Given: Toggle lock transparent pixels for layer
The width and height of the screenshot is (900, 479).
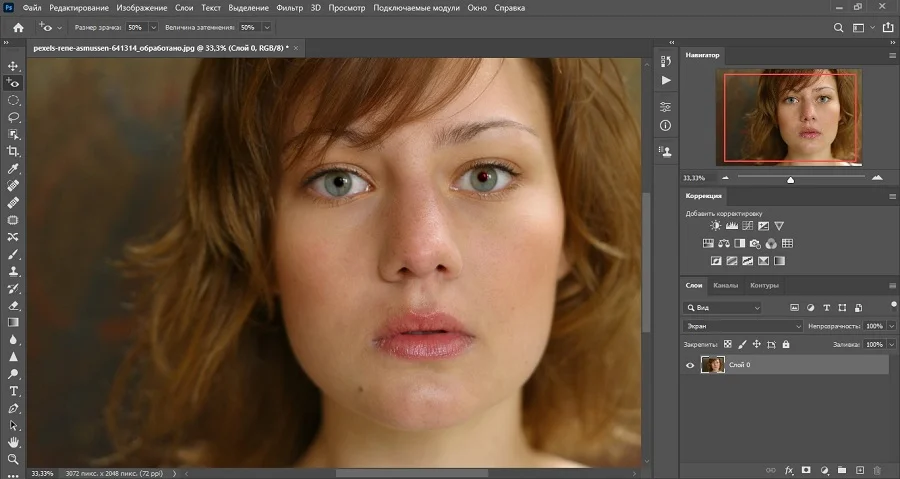Looking at the screenshot, I should coord(728,344).
